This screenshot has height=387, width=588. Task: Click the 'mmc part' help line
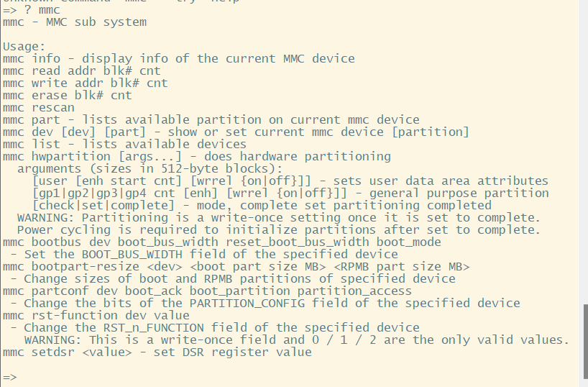click(211, 119)
